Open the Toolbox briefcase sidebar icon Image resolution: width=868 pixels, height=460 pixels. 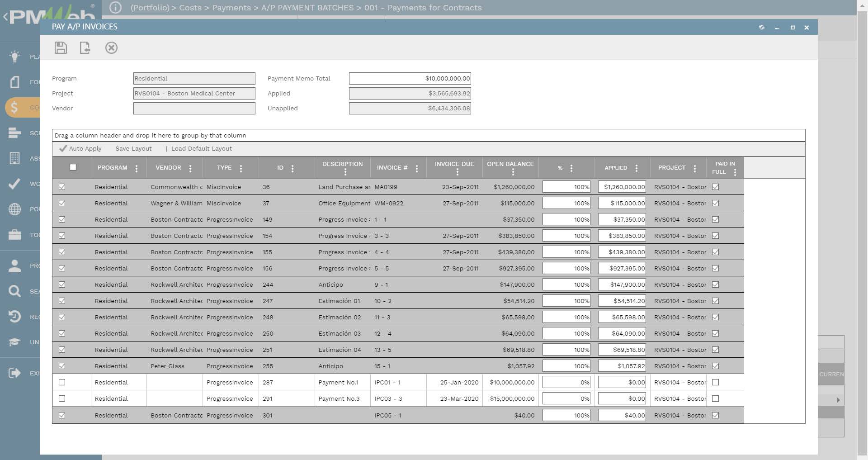point(14,235)
